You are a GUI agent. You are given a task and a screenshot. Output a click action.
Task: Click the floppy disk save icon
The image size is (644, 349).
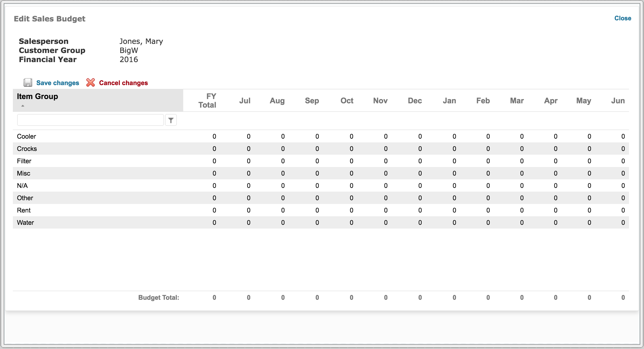click(28, 83)
